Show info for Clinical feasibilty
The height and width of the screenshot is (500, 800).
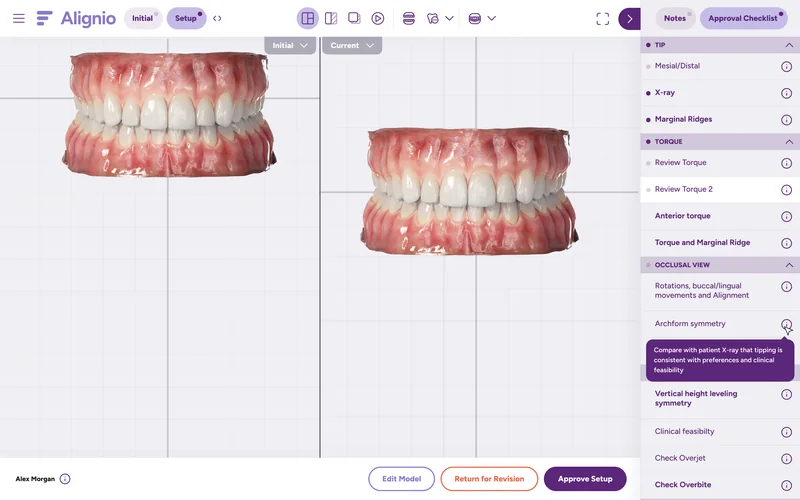tap(786, 432)
